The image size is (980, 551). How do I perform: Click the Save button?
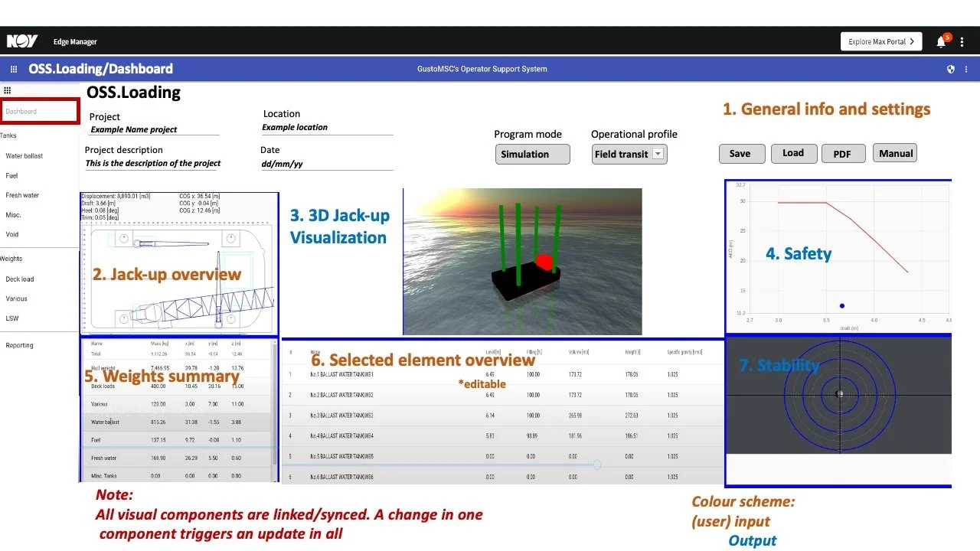point(742,153)
